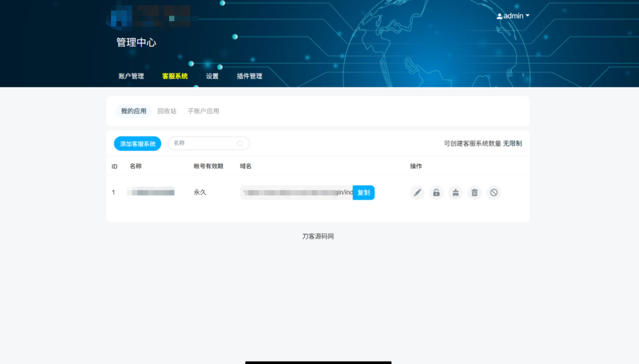This screenshot has width=639, height=364.
Task: Open the lock icon in the operations column
Action: coord(436,193)
